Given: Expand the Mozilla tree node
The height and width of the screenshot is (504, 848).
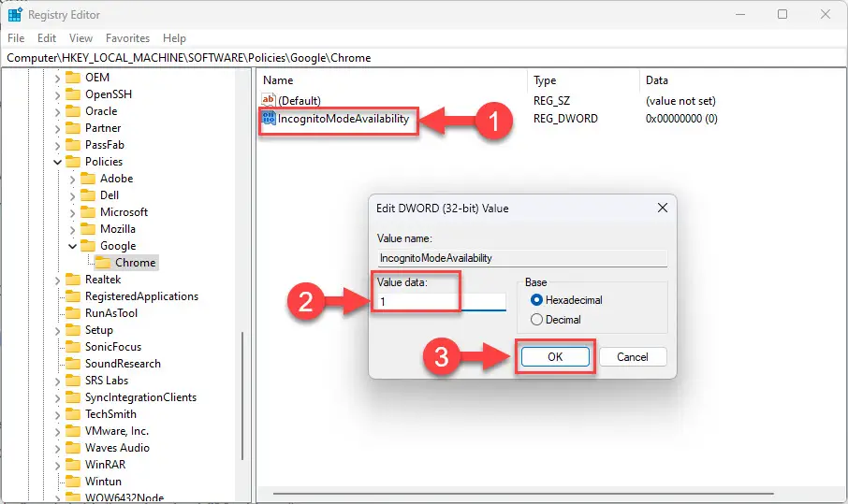Looking at the screenshot, I should point(72,229).
